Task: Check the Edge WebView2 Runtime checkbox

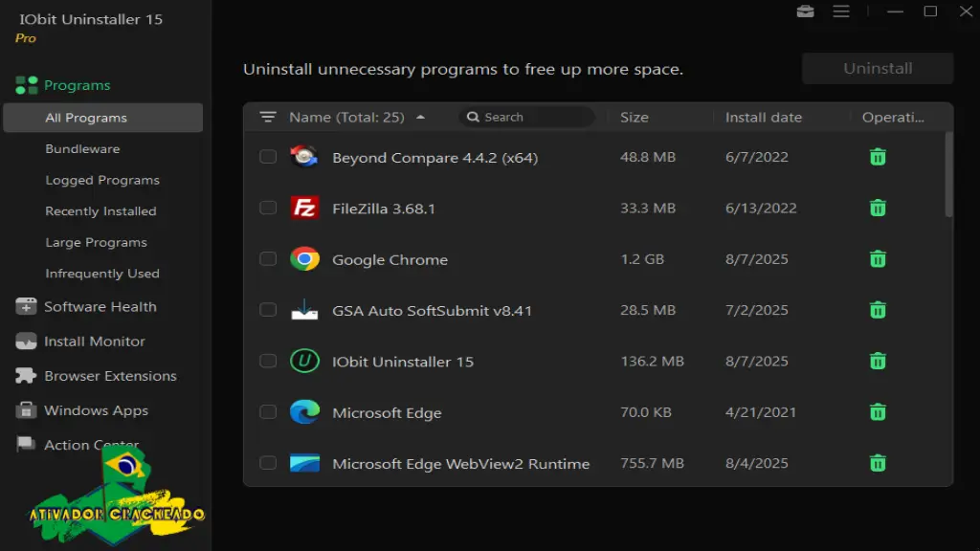Action: coord(268,463)
